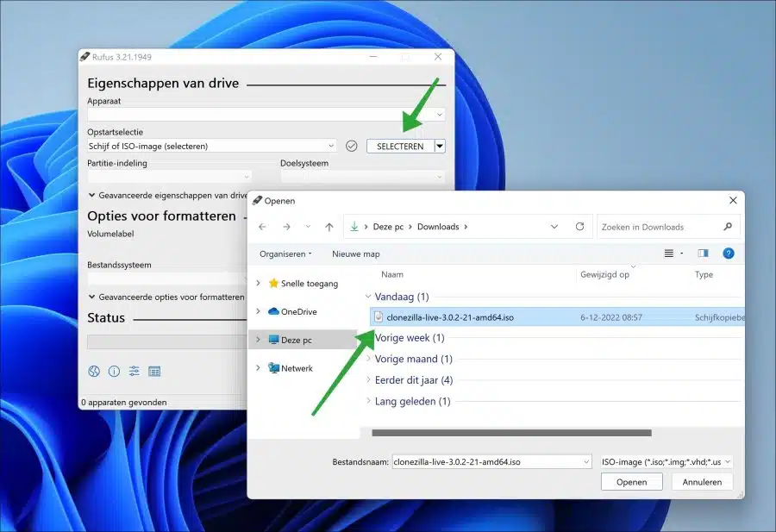Open Rufus about info icon
This screenshot has width=776, height=532.
114,371
